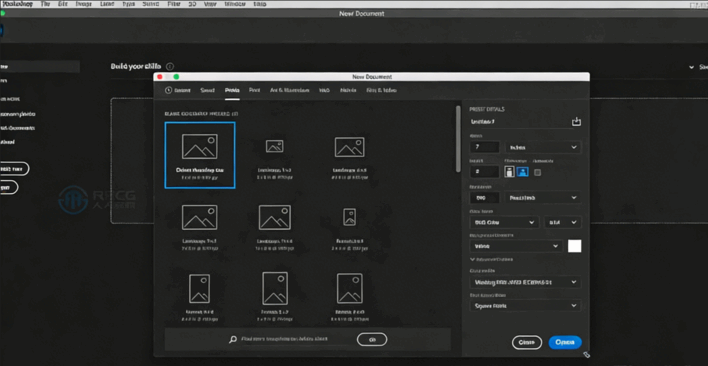
Task: Click the clock icon on Recent tab
Action: click(168, 90)
